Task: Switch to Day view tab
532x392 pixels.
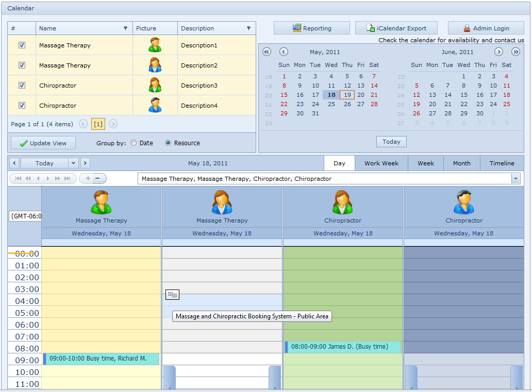Action: pyautogui.click(x=339, y=163)
